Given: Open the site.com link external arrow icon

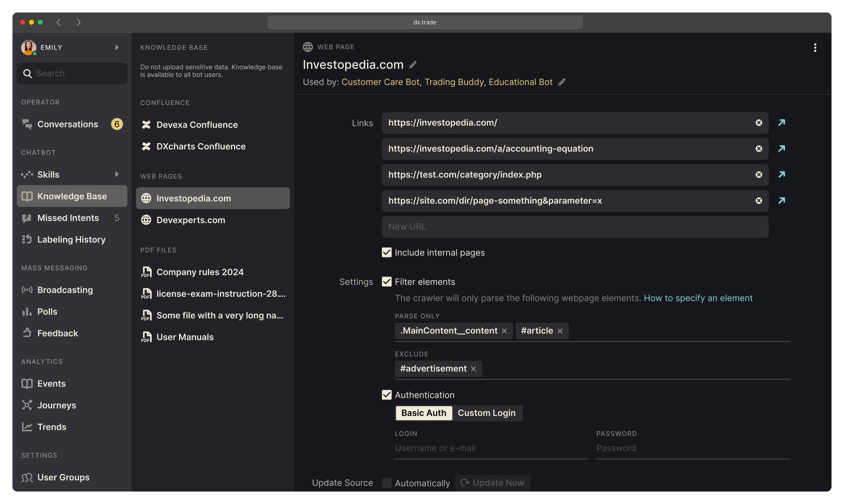Looking at the screenshot, I should click(x=782, y=201).
